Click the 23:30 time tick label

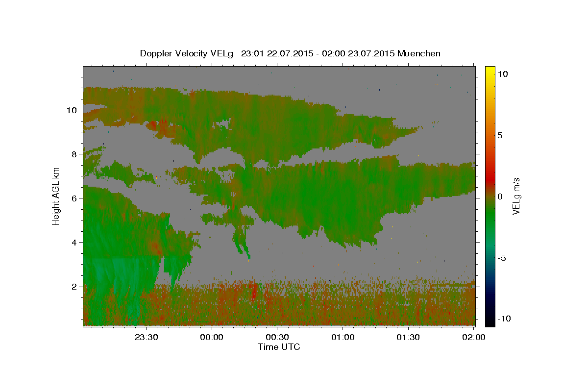147,337
